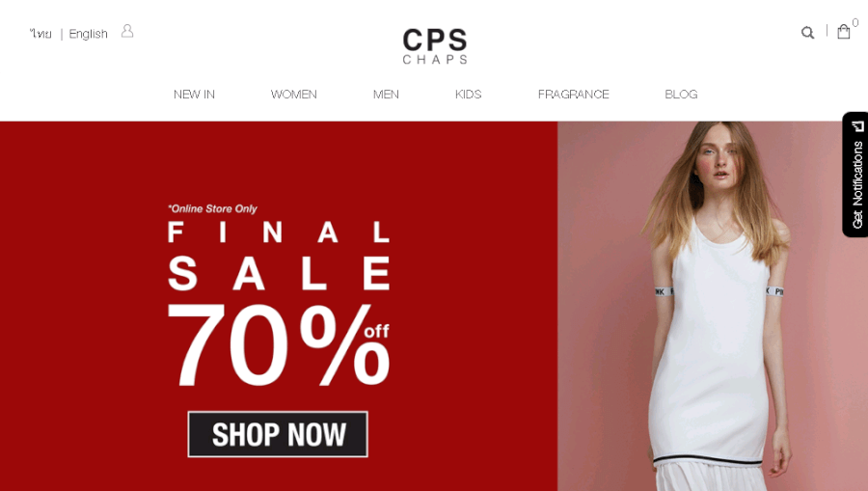The image size is (868, 491).
Task: Click the FINAL SALE banner heading
Action: [x=279, y=256]
